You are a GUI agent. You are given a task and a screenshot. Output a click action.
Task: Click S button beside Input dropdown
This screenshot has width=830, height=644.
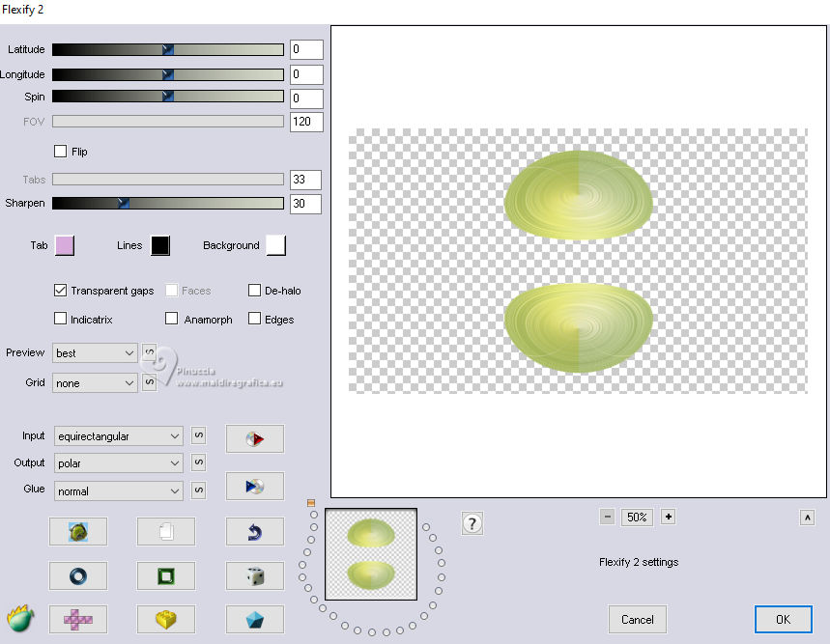click(x=198, y=435)
